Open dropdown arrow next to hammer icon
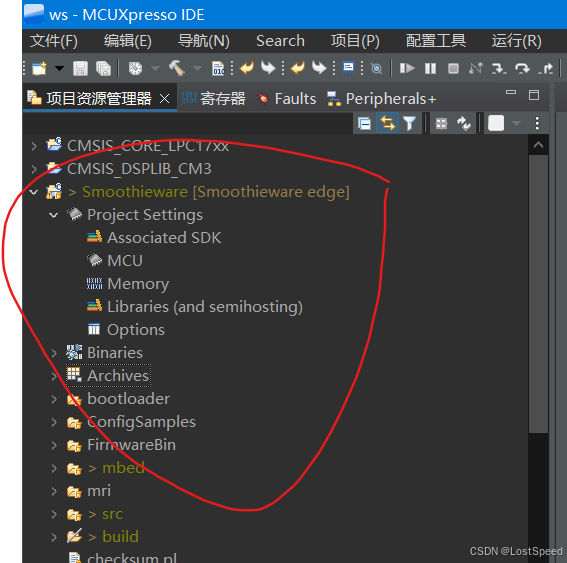This screenshot has width=567, height=563. pos(197,68)
